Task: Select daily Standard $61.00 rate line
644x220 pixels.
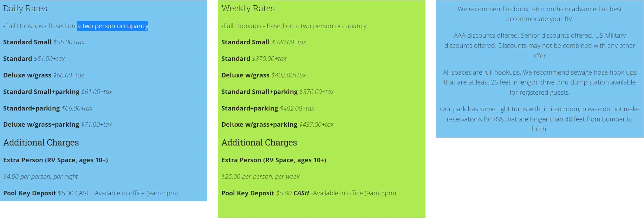Action: [x=34, y=59]
